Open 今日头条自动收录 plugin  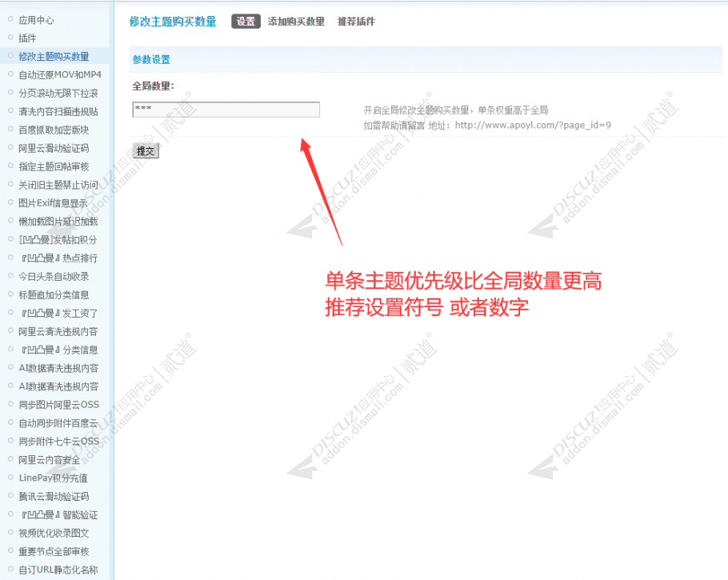point(54,276)
